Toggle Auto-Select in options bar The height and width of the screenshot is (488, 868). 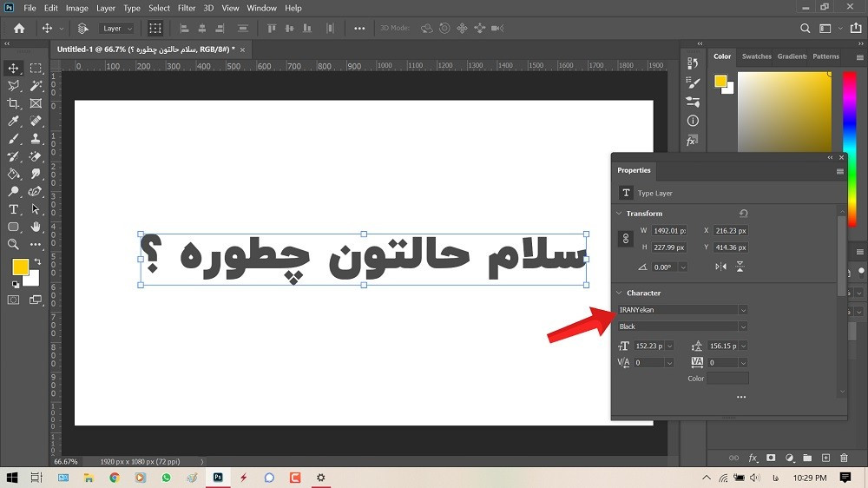[83, 29]
